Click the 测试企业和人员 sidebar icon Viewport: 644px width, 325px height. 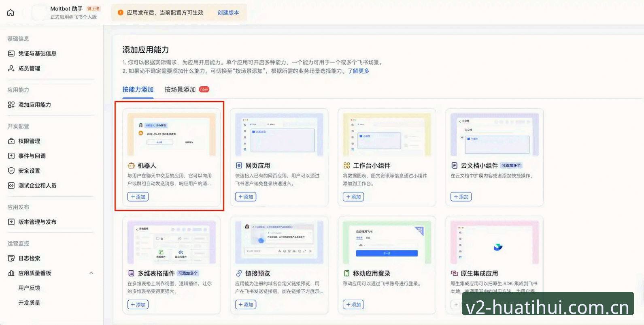11,186
